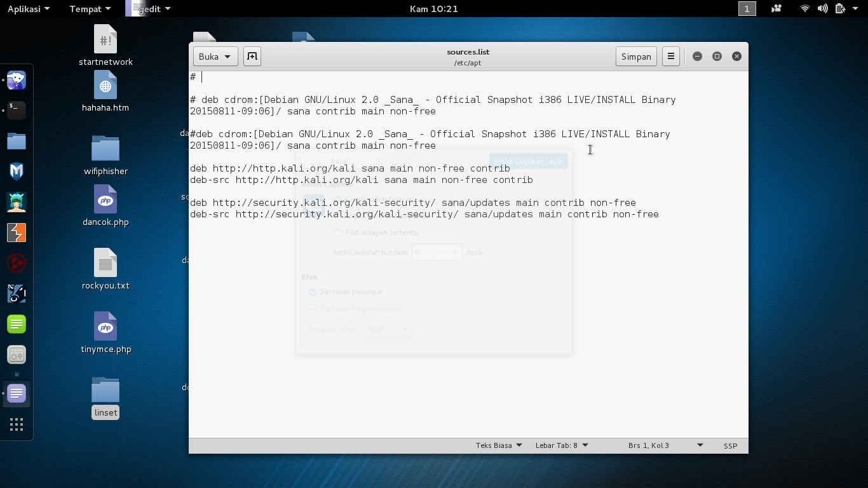
Task: Select the tinymce.php desktop file
Action: (105, 332)
